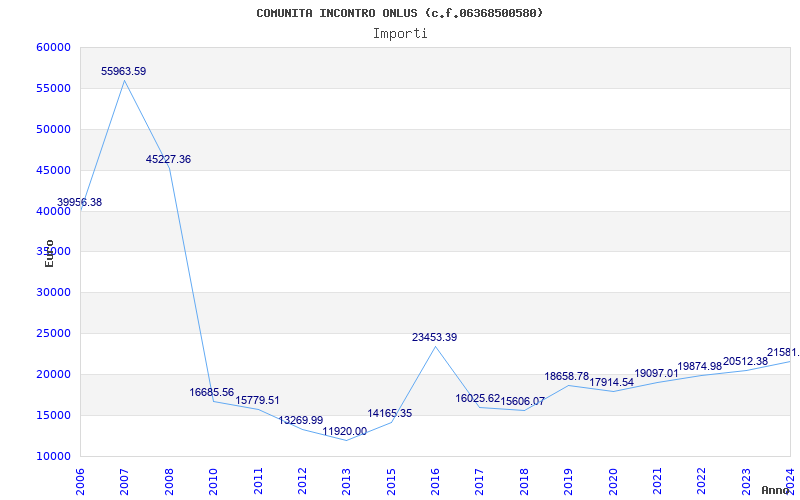Screen dimensions: 800x500
Task: Click the 19097.01 data label
Action: (656, 373)
